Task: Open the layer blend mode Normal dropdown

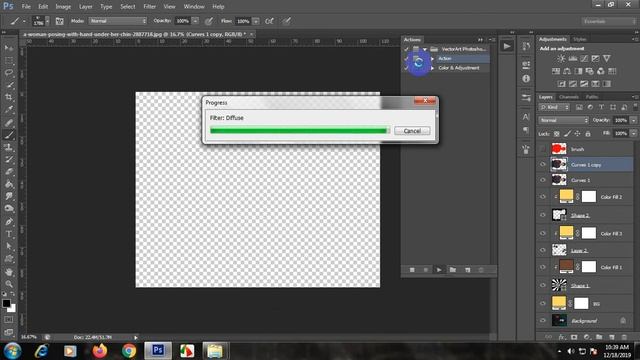Action: [x=564, y=120]
